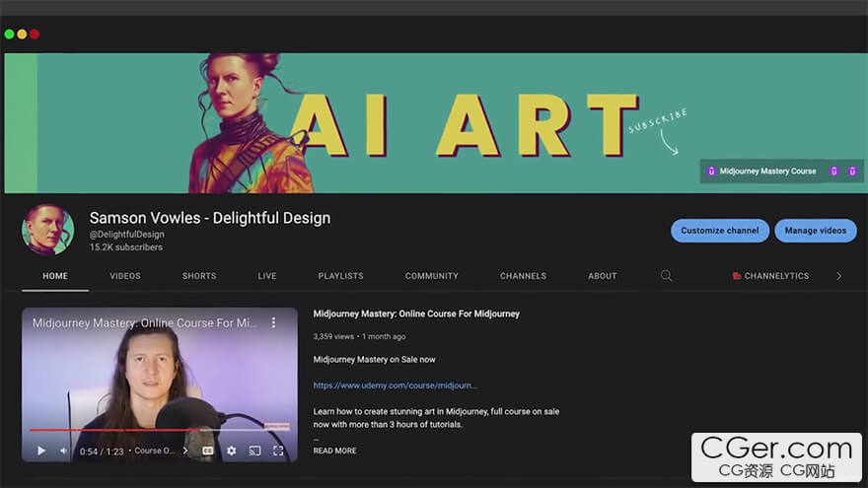Open video player settings gear
Screen dimensions: 868x488
point(232,451)
